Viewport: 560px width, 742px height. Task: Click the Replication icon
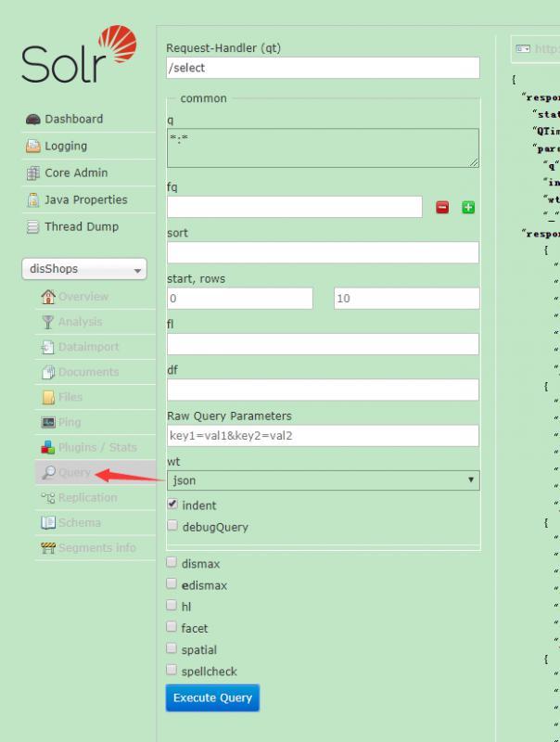pos(48,497)
